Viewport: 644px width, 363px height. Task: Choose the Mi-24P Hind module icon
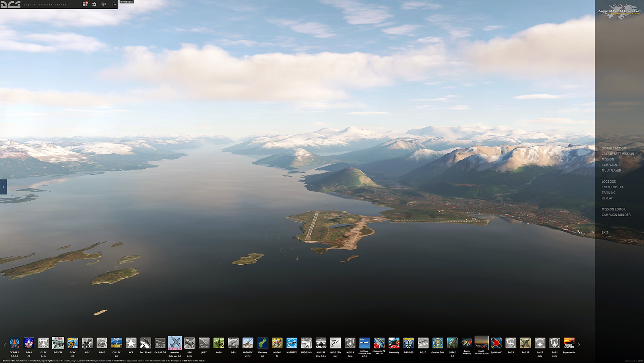click(x=277, y=343)
